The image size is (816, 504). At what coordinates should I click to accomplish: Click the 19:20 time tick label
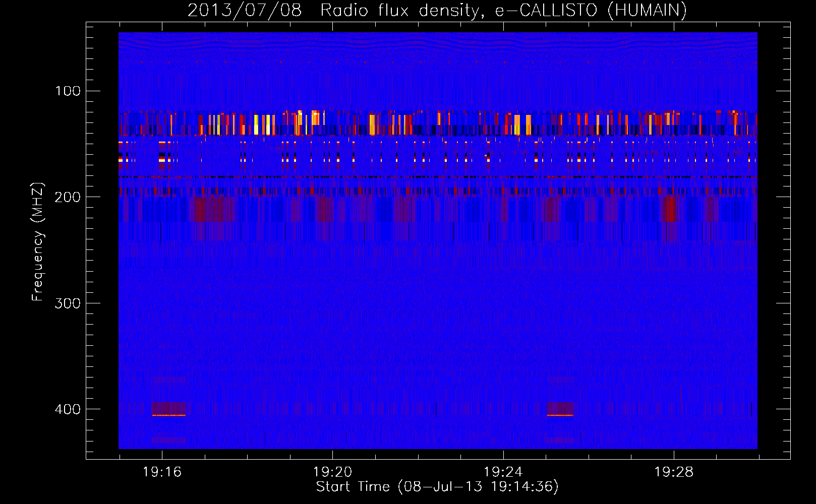(332, 472)
